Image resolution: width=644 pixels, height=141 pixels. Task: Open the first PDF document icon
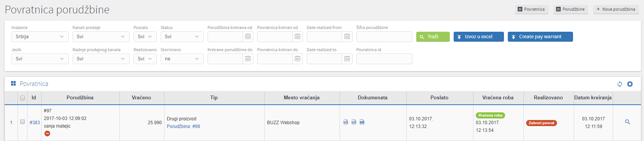(x=346, y=122)
